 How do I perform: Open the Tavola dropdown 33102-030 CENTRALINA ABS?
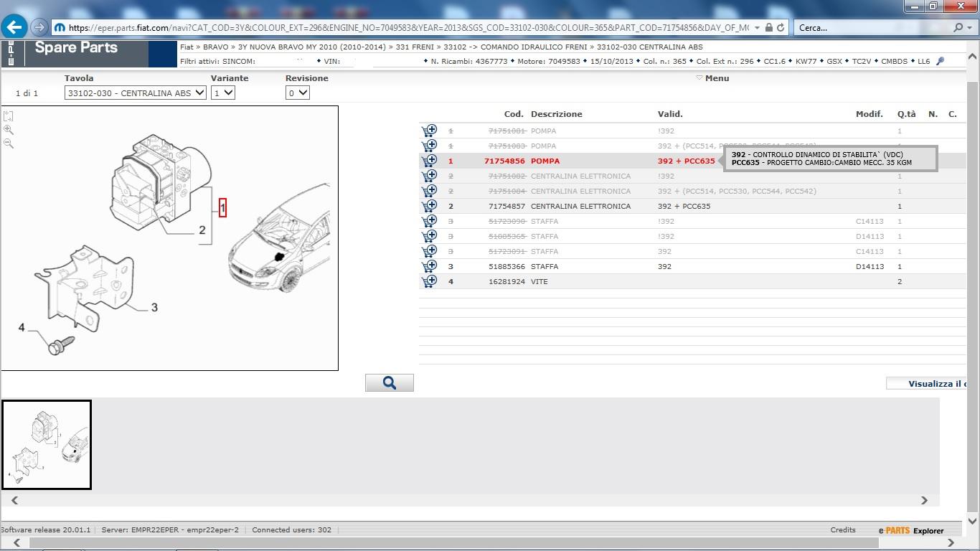click(x=135, y=93)
